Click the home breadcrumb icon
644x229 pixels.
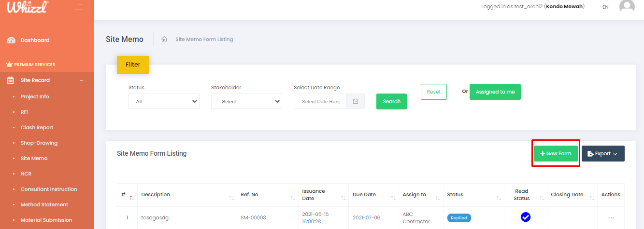(164, 39)
